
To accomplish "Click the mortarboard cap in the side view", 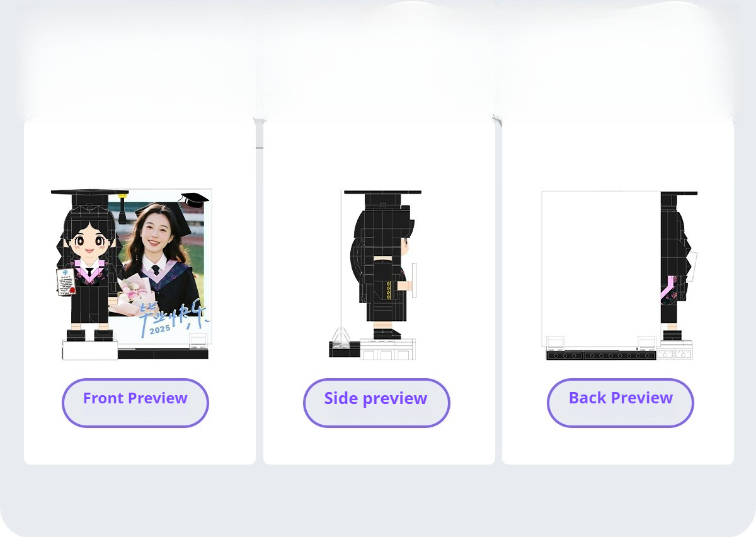I will [382, 197].
